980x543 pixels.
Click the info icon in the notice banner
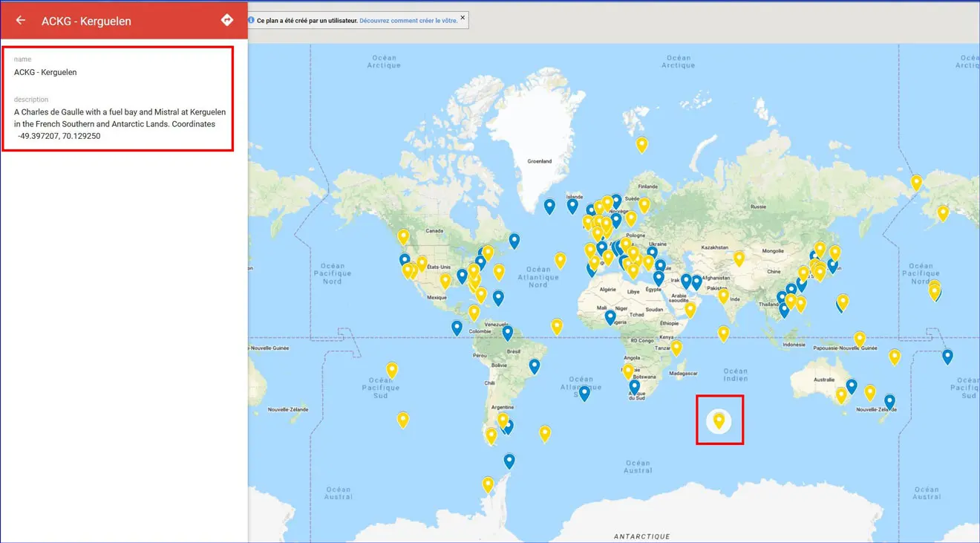(252, 21)
